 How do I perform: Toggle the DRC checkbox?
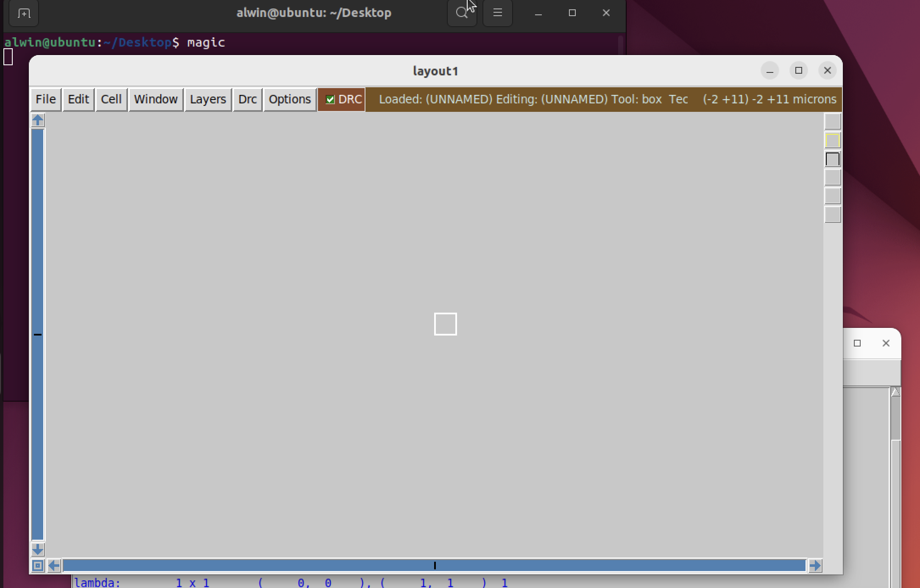click(330, 100)
